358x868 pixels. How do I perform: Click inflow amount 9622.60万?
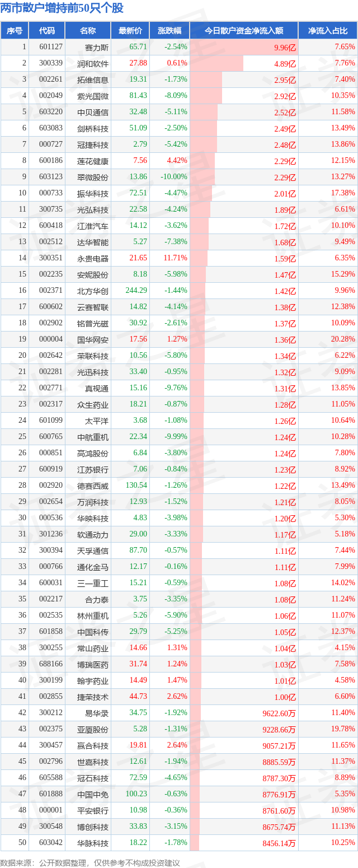280,713
